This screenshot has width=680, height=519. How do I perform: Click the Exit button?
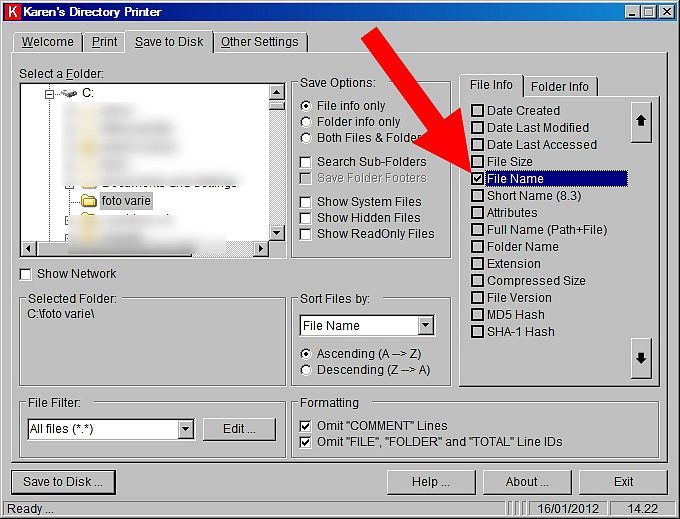(x=623, y=482)
